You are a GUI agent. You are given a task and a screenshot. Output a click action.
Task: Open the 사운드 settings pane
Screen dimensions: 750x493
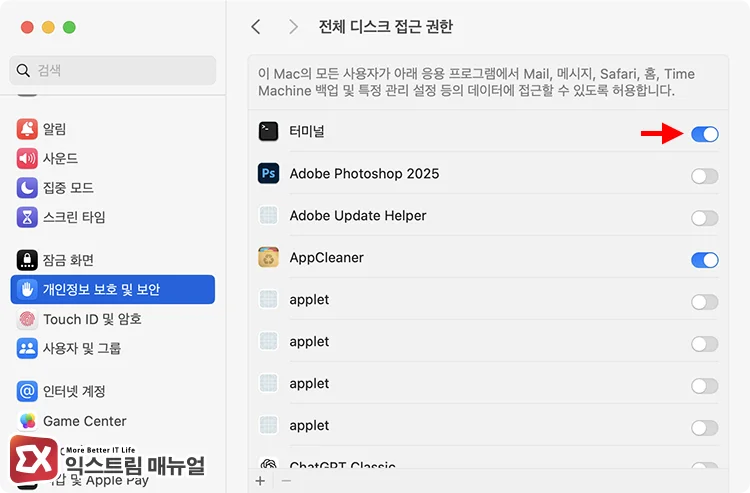coord(112,158)
